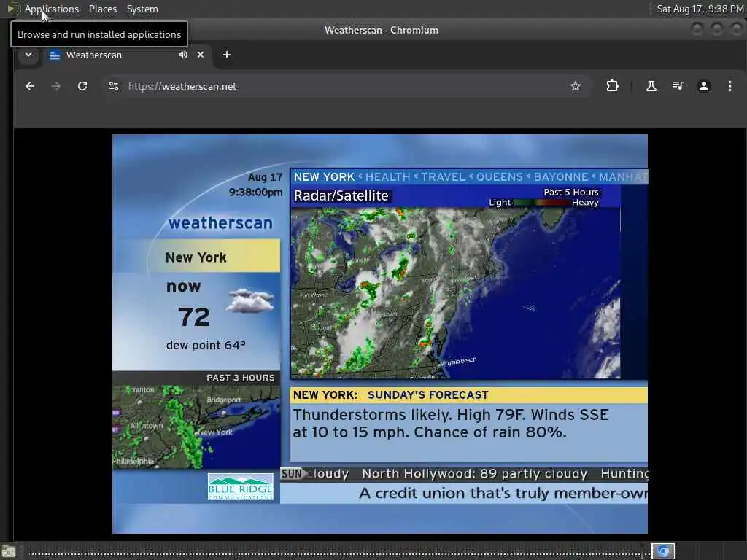
Task: Click the weatherscan logo text
Action: pos(220,223)
